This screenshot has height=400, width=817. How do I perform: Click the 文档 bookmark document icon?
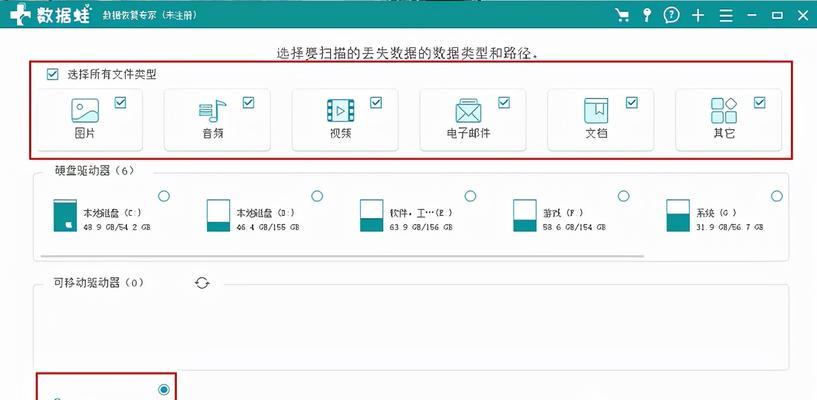pos(596,110)
